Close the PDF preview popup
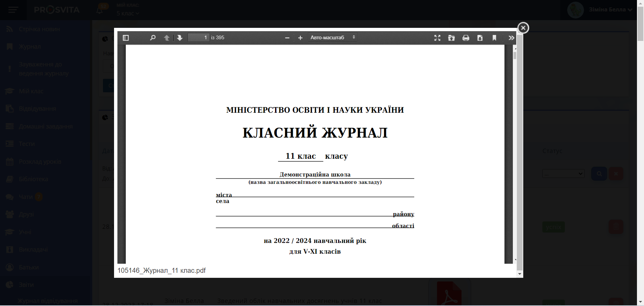Image resolution: width=644 pixels, height=306 pixels. 523,28
